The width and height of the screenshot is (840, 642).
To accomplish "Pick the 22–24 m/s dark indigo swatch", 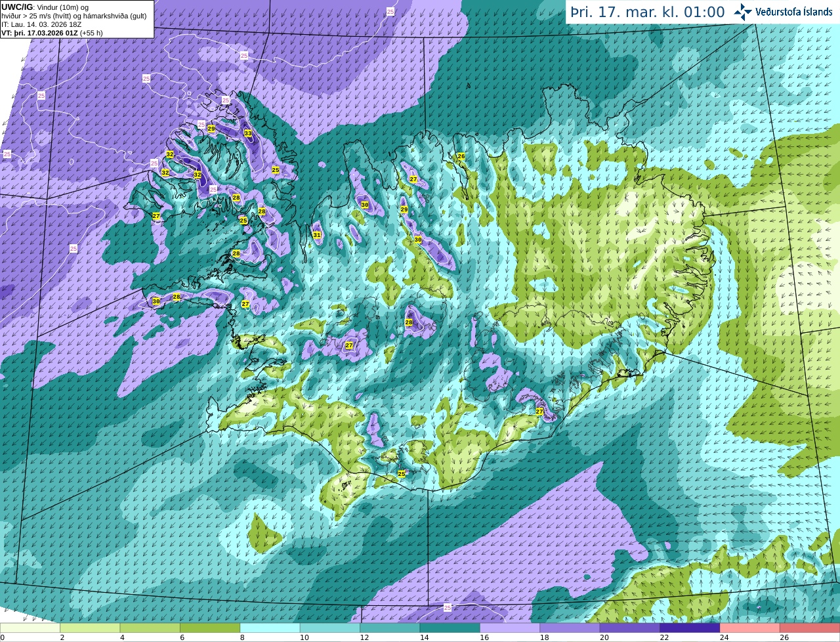I will pyautogui.click(x=690, y=628).
